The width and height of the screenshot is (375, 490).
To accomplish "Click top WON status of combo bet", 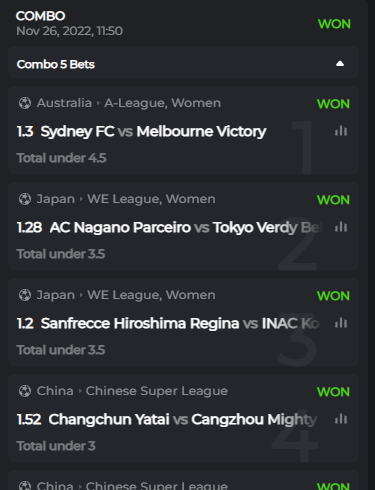I will pos(334,24).
